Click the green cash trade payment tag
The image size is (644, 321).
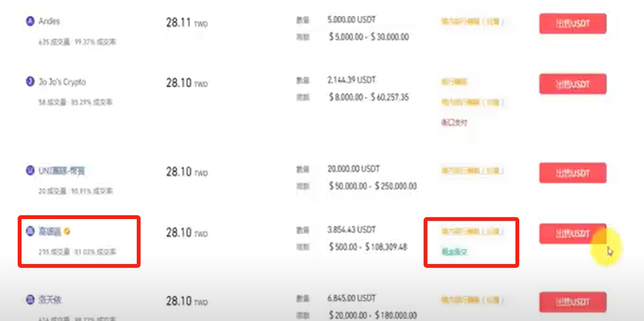[x=455, y=252]
